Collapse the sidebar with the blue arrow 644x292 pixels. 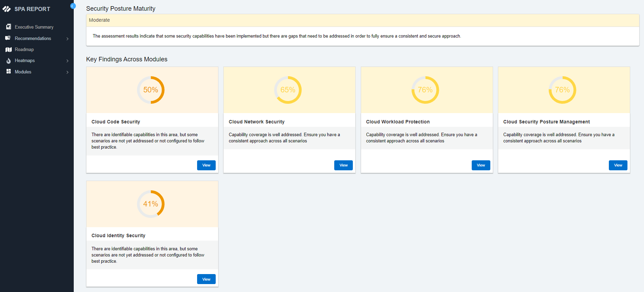point(73,6)
